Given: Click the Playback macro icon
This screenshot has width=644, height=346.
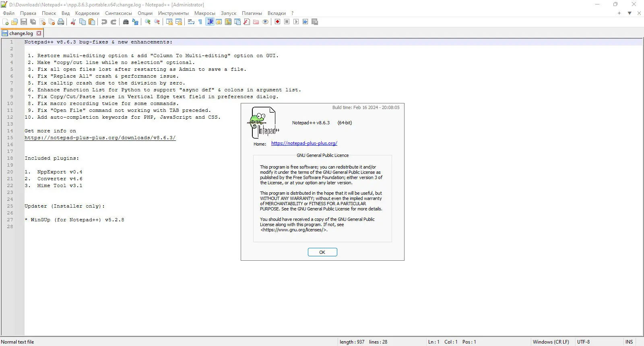Looking at the screenshot, I should (296, 22).
